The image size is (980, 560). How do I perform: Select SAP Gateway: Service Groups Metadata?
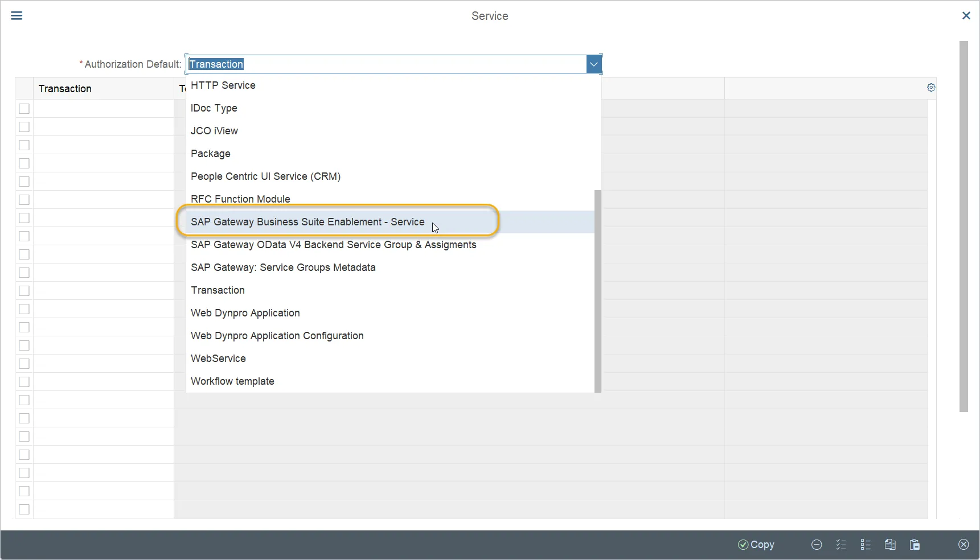pyautogui.click(x=390, y=267)
